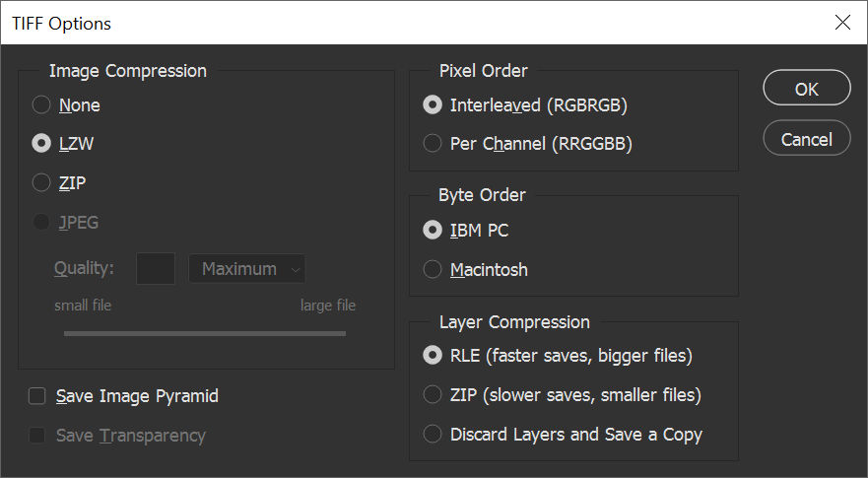Click the TIFF Options title bar
The image size is (868, 478).
click(394, 23)
